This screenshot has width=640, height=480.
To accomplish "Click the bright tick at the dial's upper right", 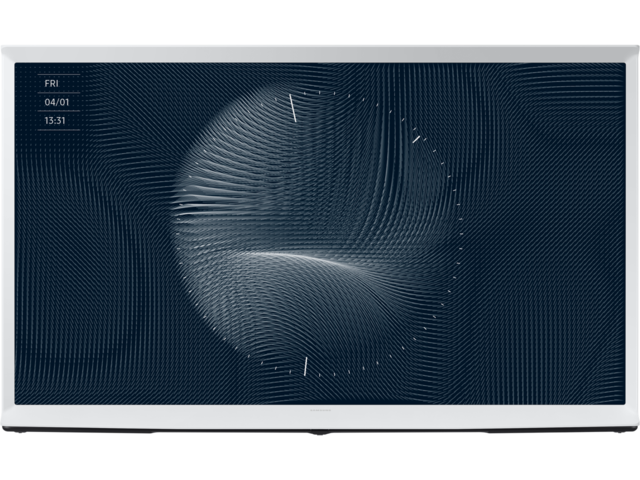I will (415, 139).
